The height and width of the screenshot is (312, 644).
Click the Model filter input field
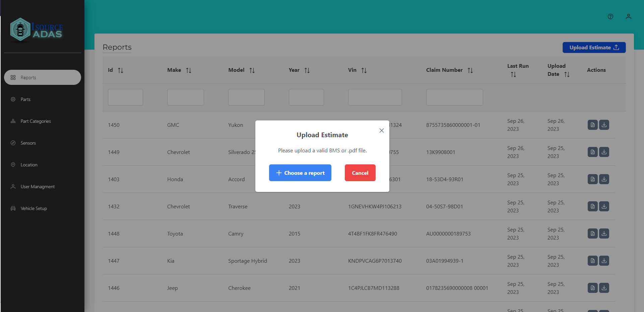[x=246, y=97]
